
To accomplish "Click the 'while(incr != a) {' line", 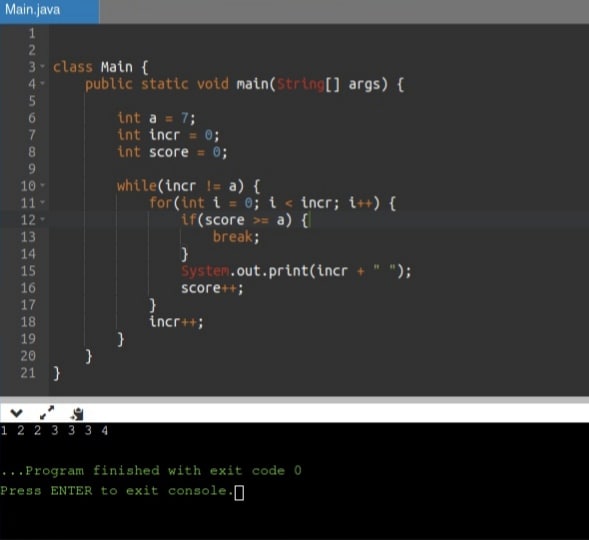I will point(189,186).
